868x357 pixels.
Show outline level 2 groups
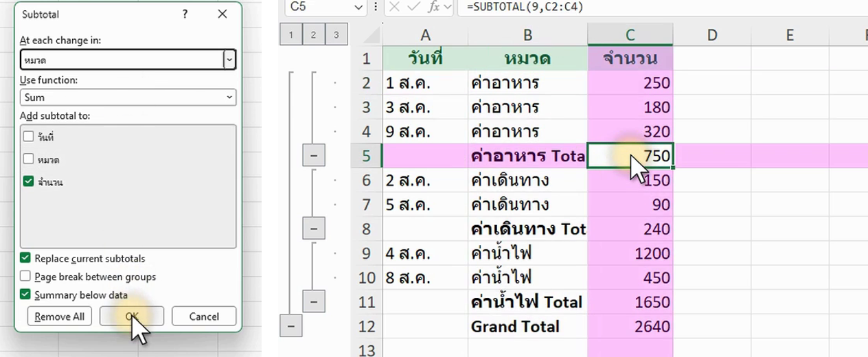coord(314,34)
